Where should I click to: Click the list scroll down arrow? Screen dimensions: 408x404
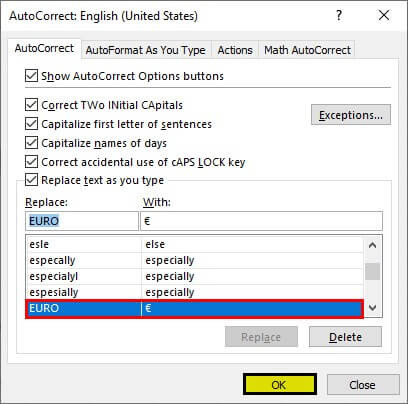pyautogui.click(x=372, y=307)
